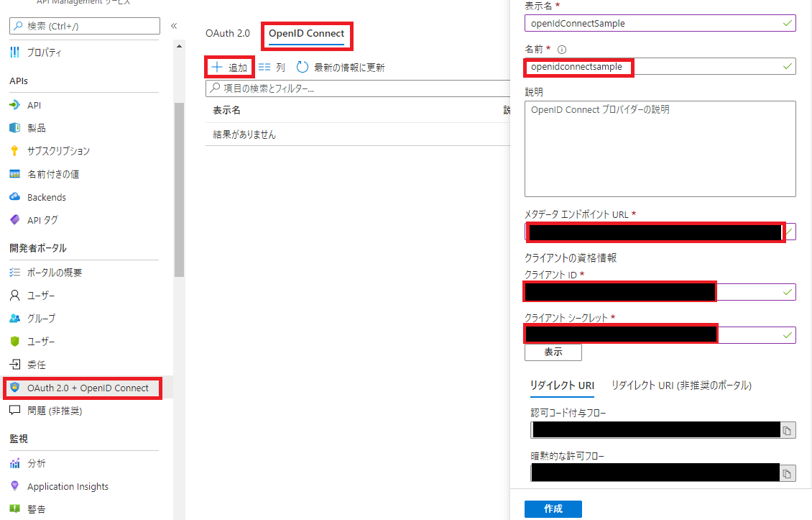Click the クライアント ID field

(660, 292)
